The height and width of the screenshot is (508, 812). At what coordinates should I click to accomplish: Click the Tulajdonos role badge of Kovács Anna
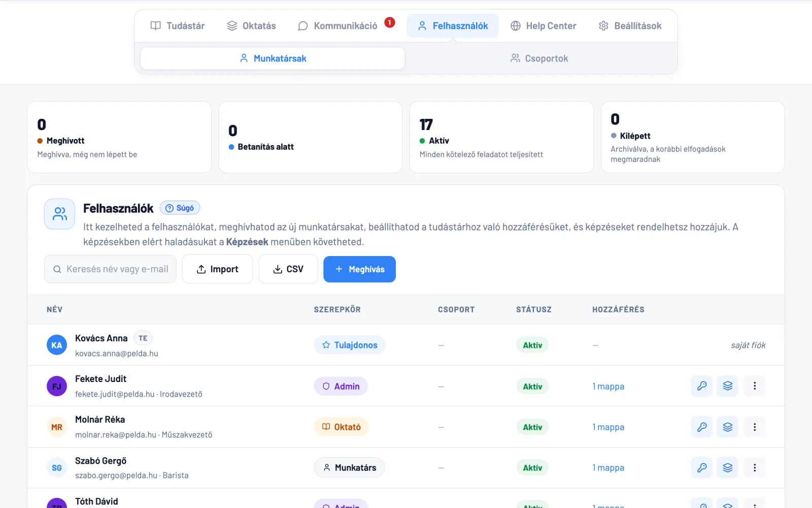pos(350,345)
